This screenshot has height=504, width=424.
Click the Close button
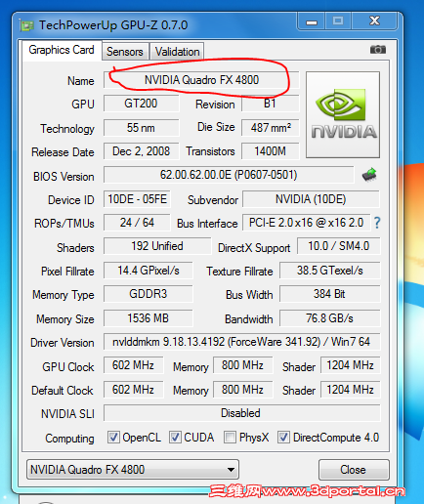click(x=354, y=470)
